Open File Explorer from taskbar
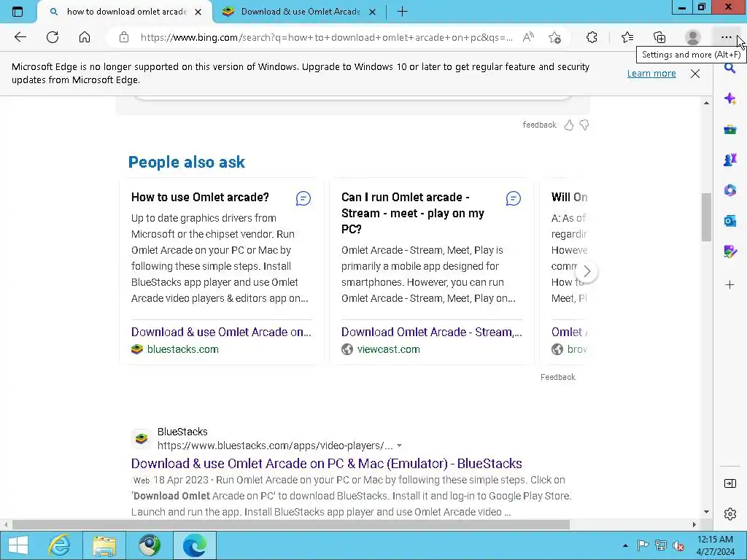 coord(104,545)
